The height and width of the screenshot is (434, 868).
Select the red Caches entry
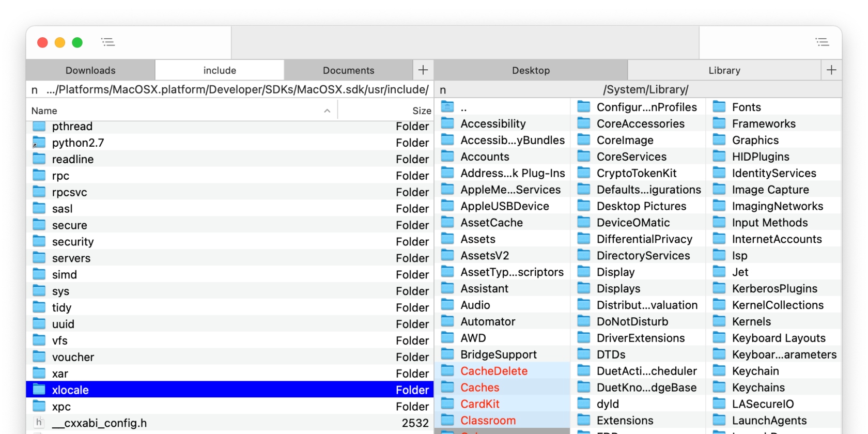coord(502,388)
